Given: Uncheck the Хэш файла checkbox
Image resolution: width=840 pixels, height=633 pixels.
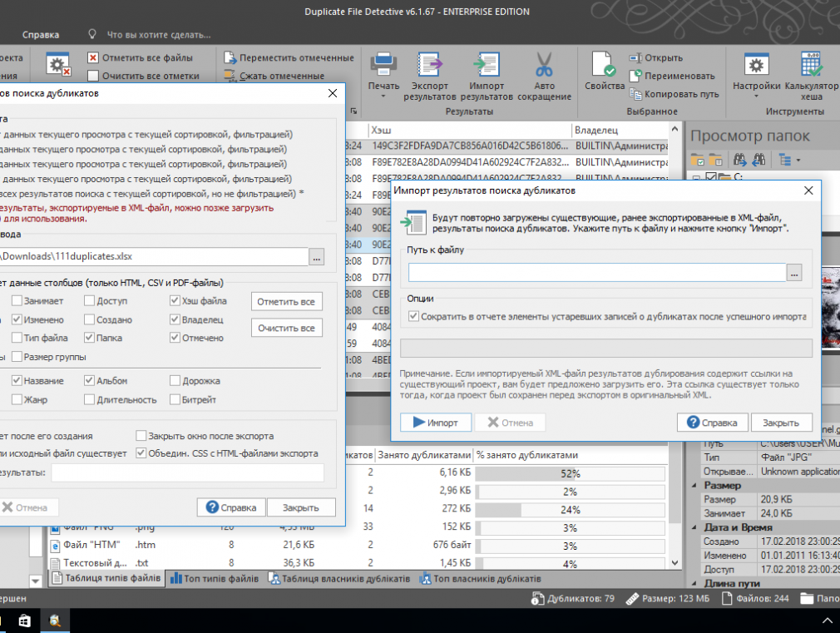Looking at the screenshot, I should (175, 300).
